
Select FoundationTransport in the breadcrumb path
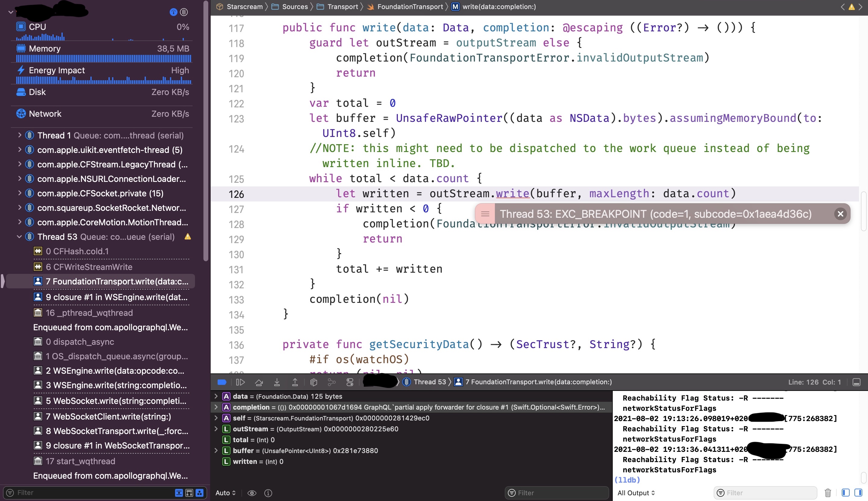click(x=409, y=7)
